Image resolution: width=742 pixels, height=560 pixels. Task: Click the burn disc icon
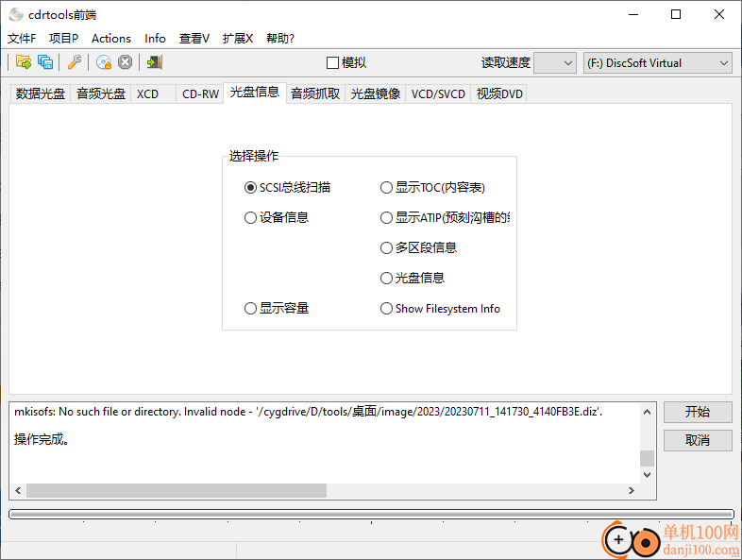click(x=104, y=62)
